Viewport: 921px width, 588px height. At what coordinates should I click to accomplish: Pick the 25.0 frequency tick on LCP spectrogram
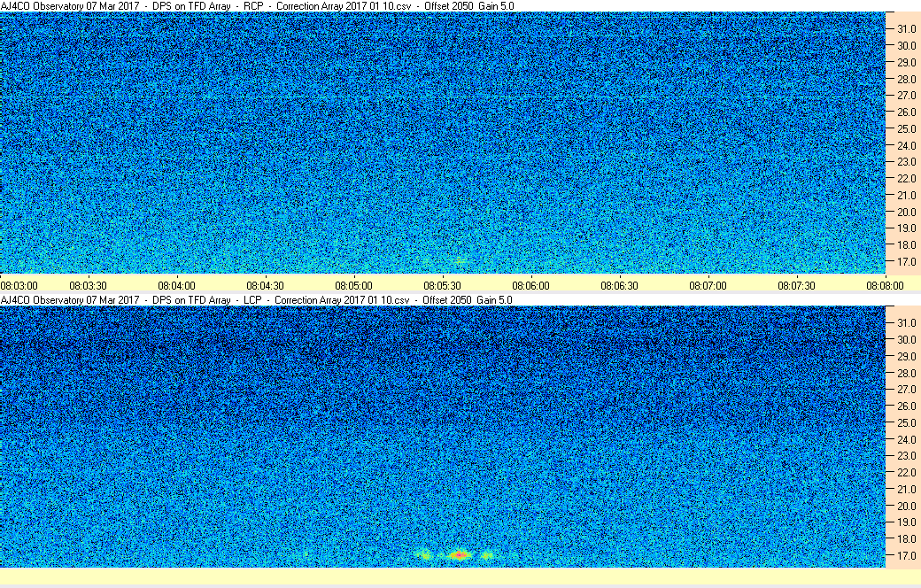906,423
